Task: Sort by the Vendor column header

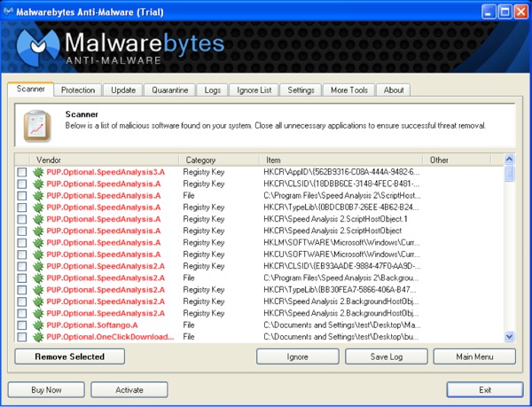Action: point(105,160)
